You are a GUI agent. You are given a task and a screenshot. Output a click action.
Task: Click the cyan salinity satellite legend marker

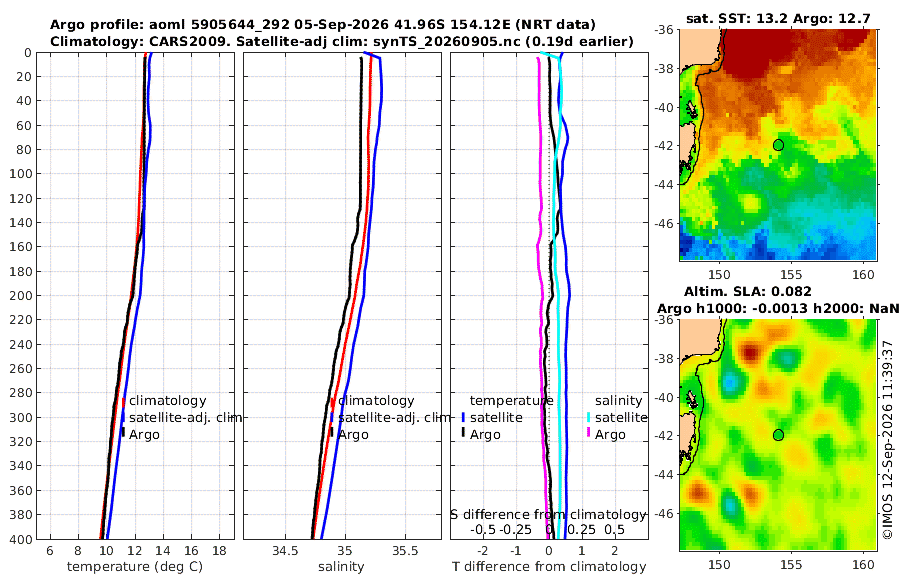click(588, 417)
